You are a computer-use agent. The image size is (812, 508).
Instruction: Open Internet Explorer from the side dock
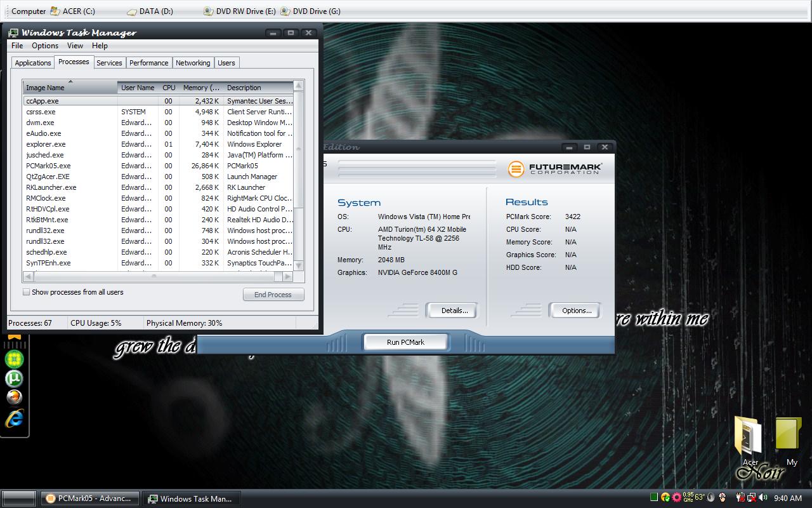coord(14,418)
